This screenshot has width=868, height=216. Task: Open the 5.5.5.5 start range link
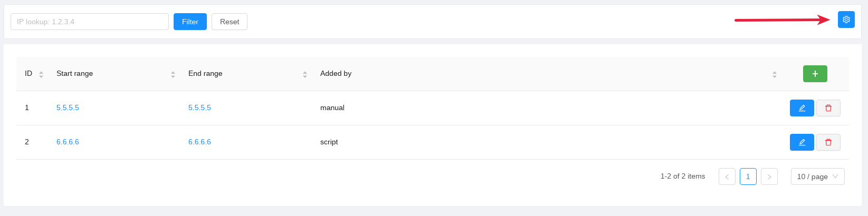coord(68,108)
